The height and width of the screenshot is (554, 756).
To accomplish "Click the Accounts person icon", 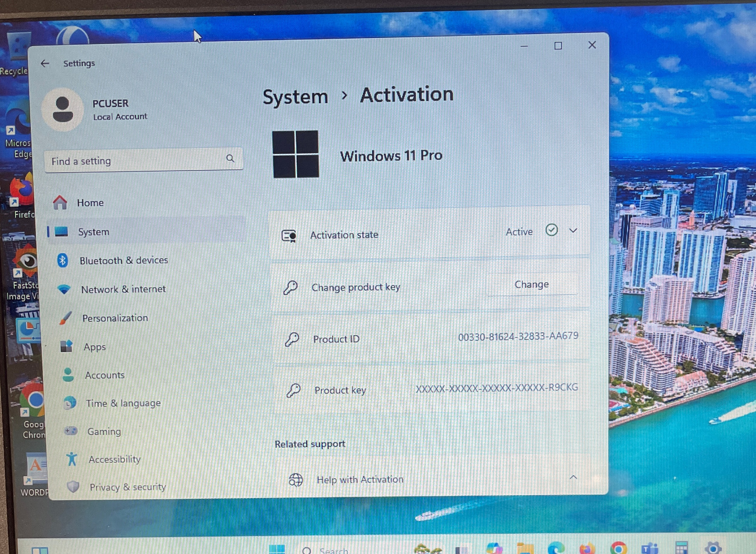I will pyautogui.click(x=68, y=374).
